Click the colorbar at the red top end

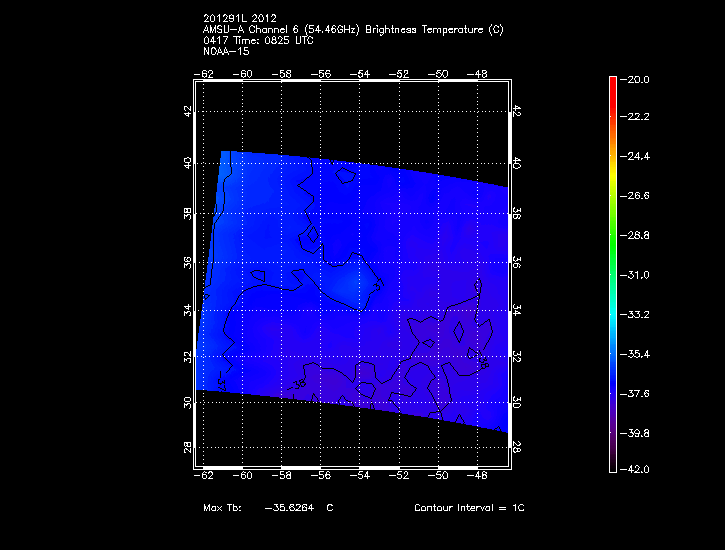(x=612, y=84)
